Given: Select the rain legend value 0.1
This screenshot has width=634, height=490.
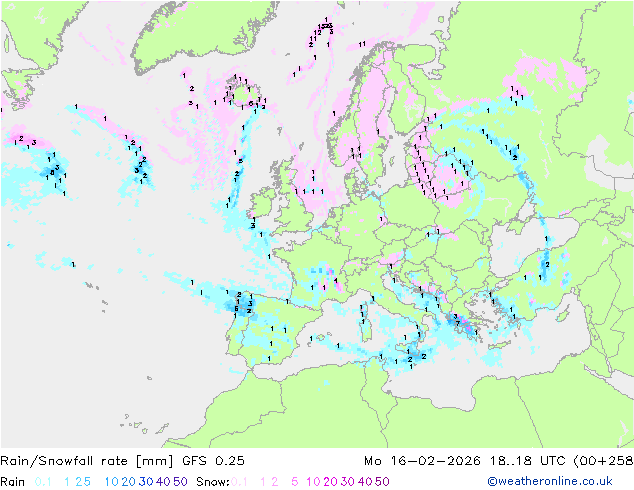Looking at the screenshot, I should point(43,482).
